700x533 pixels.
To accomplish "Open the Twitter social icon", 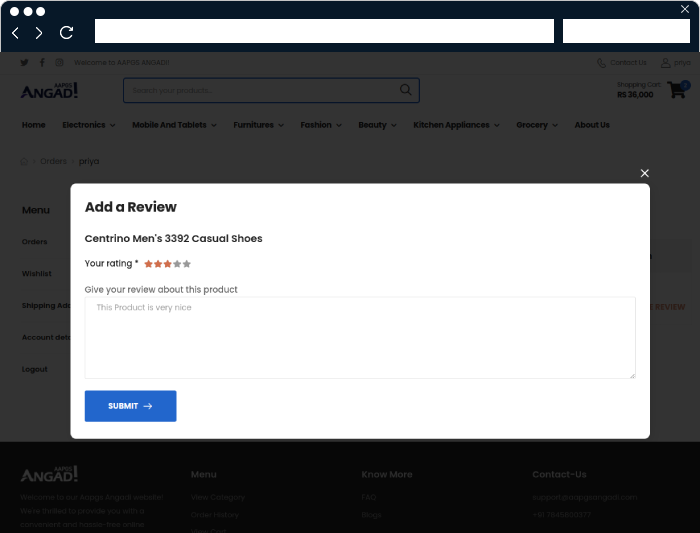I will point(25,62).
